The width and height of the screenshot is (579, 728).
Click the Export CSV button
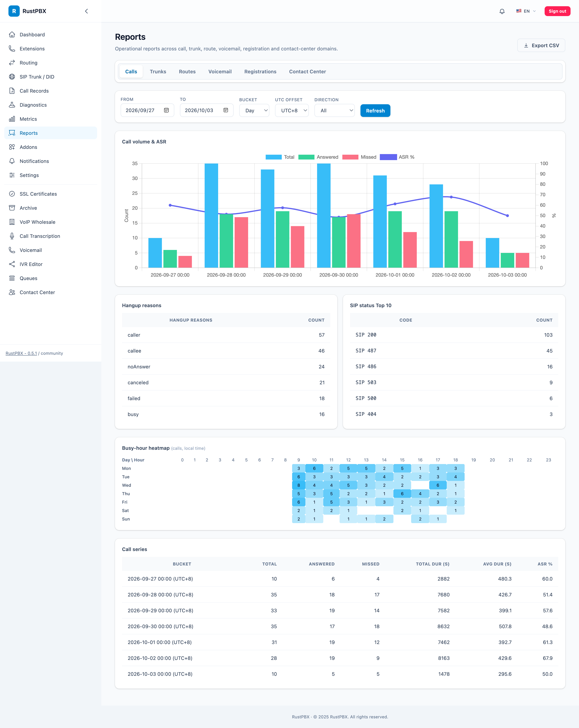[541, 45]
